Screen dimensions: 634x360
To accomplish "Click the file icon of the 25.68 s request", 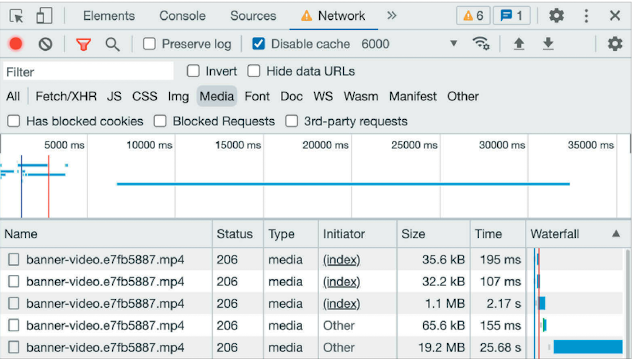I will [x=14, y=347].
